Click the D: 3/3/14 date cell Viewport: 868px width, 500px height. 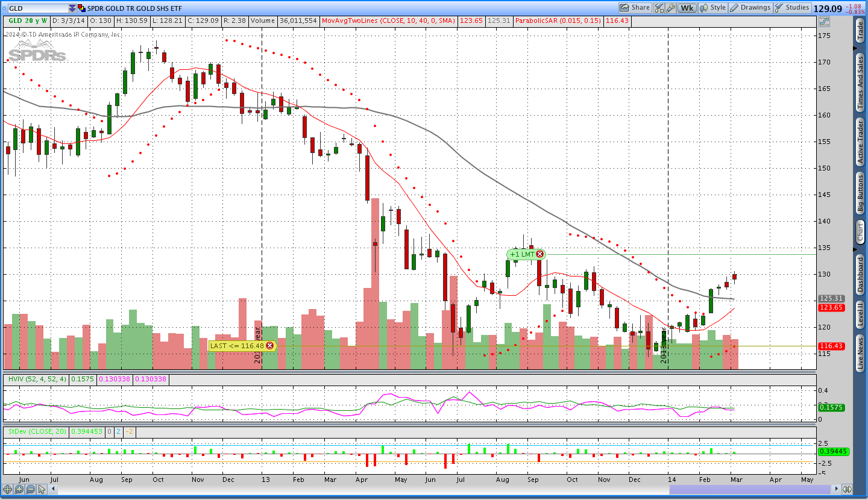(69, 20)
